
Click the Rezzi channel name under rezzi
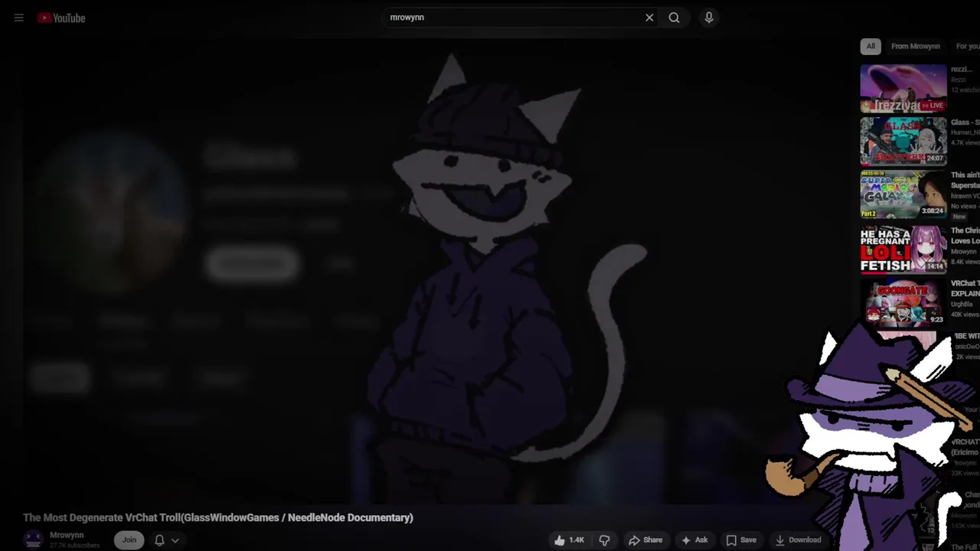pyautogui.click(x=959, y=80)
